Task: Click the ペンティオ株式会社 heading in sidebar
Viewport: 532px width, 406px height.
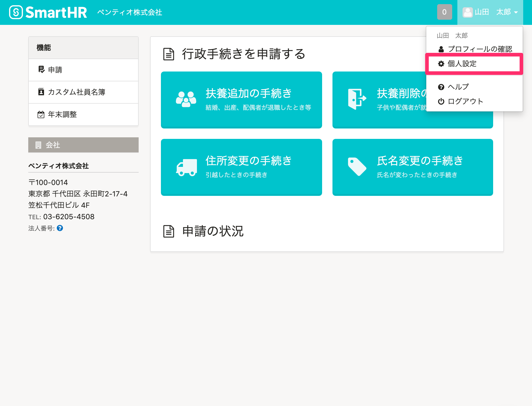Action: tap(59, 166)
